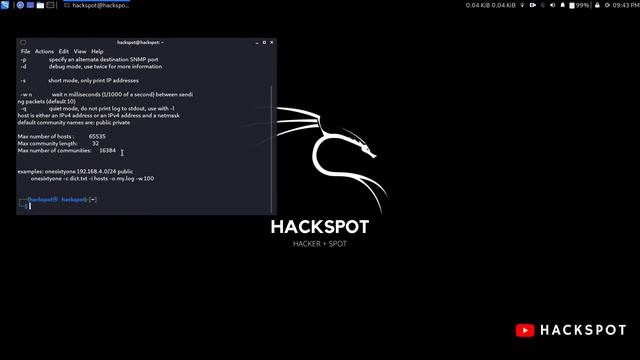Click the '65535' max hosts value

pos(97,136)
